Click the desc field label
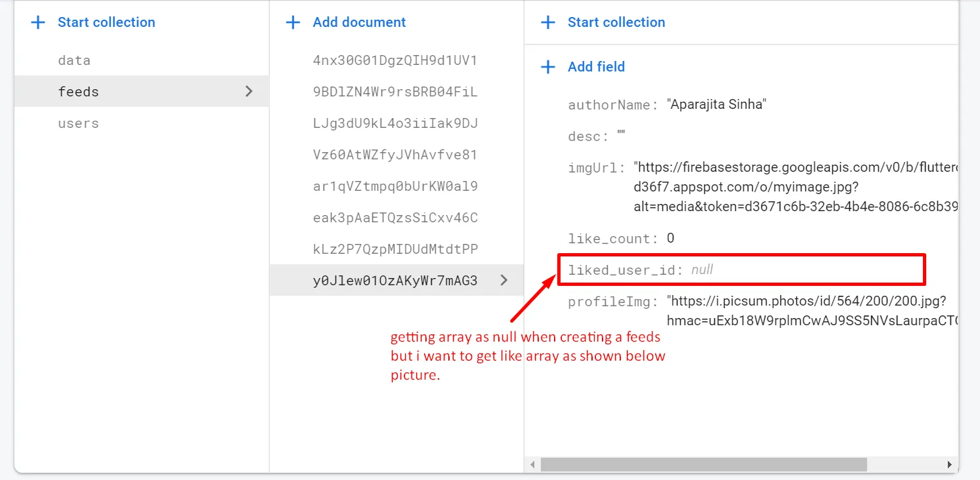This screenshot has height=480, width=980. (587, 136)
